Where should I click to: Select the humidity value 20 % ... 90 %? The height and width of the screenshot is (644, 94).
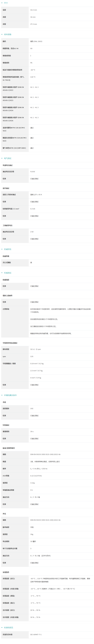(x=35, y=610)
